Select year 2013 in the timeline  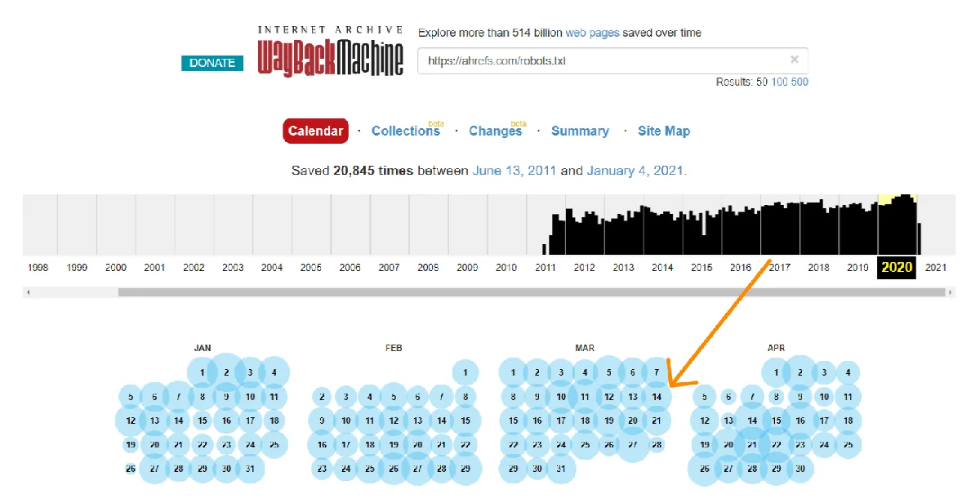click(624, 267)
